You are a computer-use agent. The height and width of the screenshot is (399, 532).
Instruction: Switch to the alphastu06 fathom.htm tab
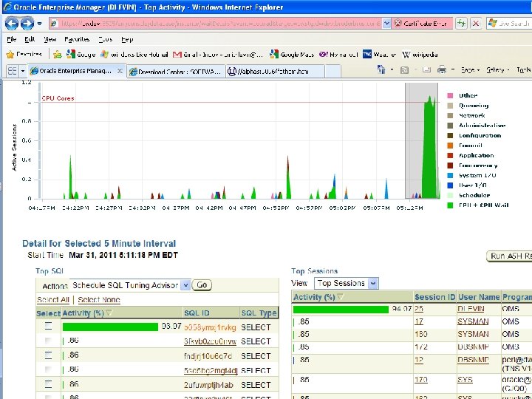click(x=275, y=71)
